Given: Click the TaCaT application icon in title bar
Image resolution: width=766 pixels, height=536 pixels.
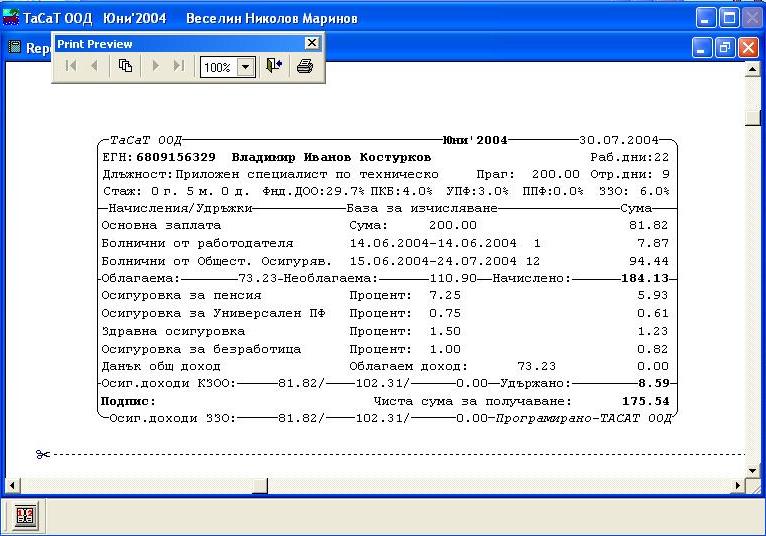Looking at the screenshot, I should click(x=11, y=18).
